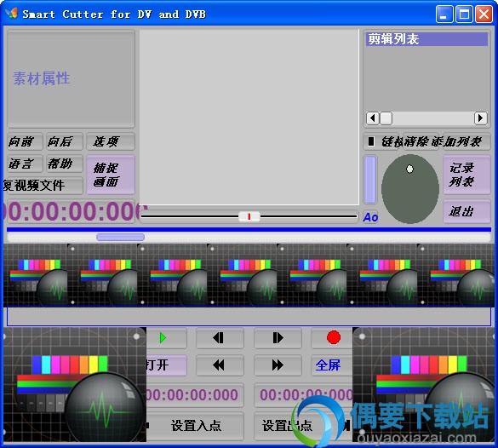Click 设置入点 to set in point
Image resolution: width=498 pixels, height=448 pixels.
tap(196, 426)
